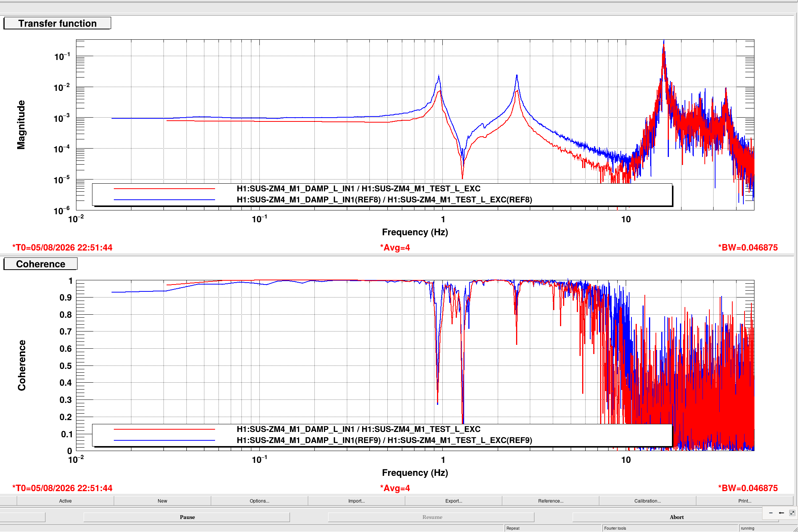Open the Import dialog
Screen dimensions: 798x532
tap(356, 501)
